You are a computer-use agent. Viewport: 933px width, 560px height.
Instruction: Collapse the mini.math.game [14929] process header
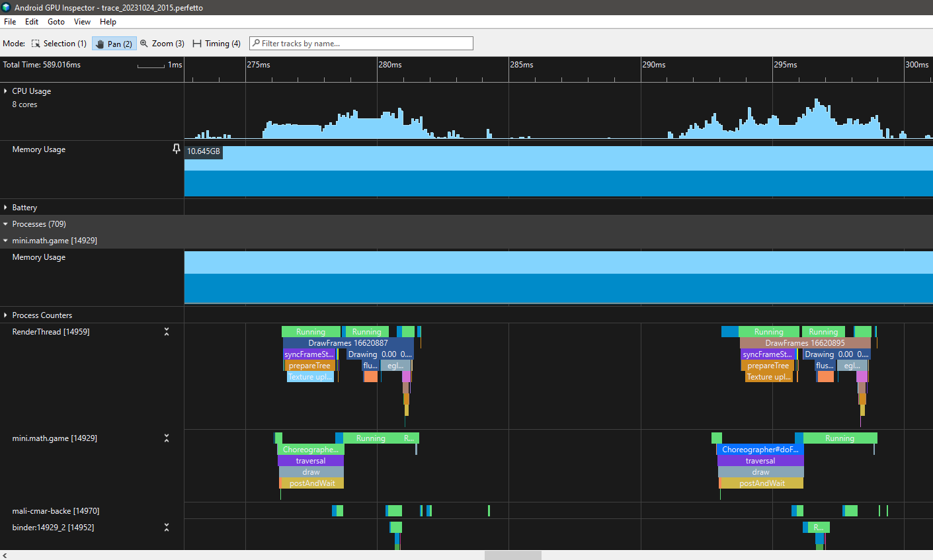click(x=5, y=241)
